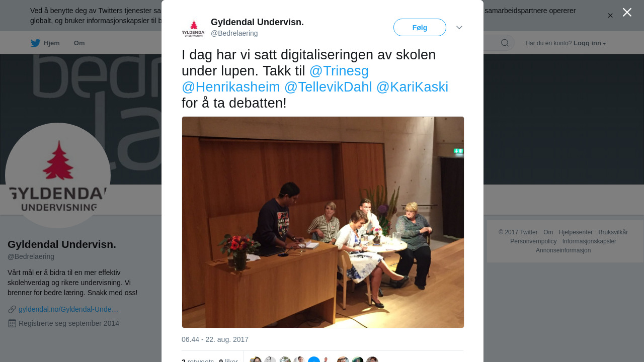Dismiss the cookie notice with the small X
644x362 pixels.
(610, 16)
